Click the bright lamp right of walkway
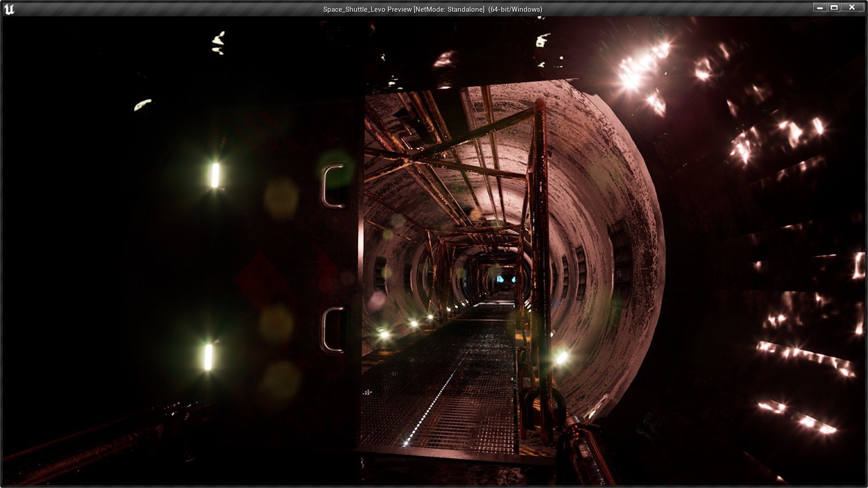Image resolution: width=868 pixels, height=488 pixels. [561, 357]
